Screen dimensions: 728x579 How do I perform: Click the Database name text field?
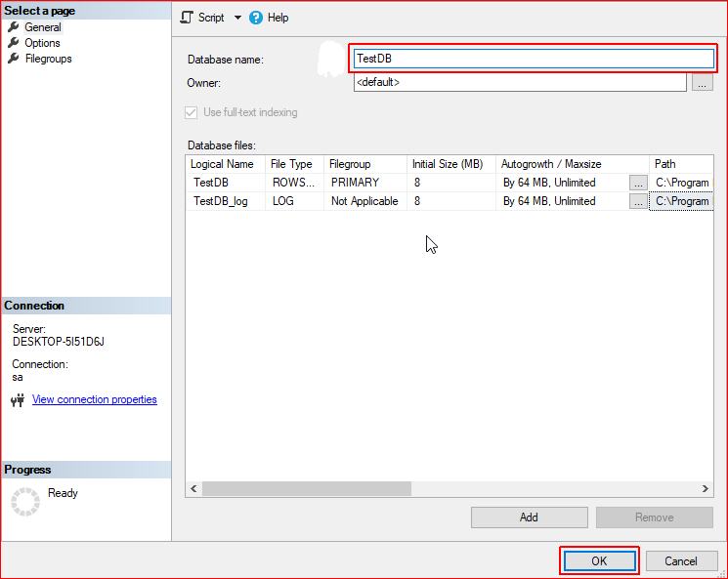[534, 59]
